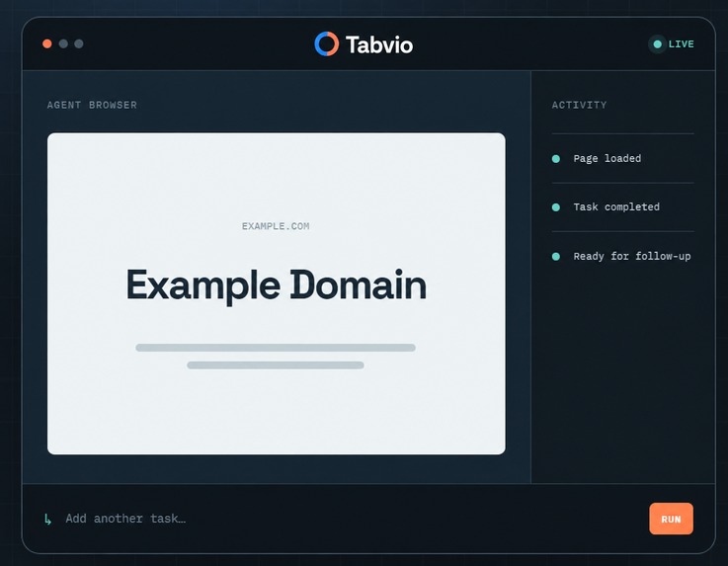Click the Tabvio brand name text
The height and width of the screenshot is (566, 728).
(x=379, y=45)
